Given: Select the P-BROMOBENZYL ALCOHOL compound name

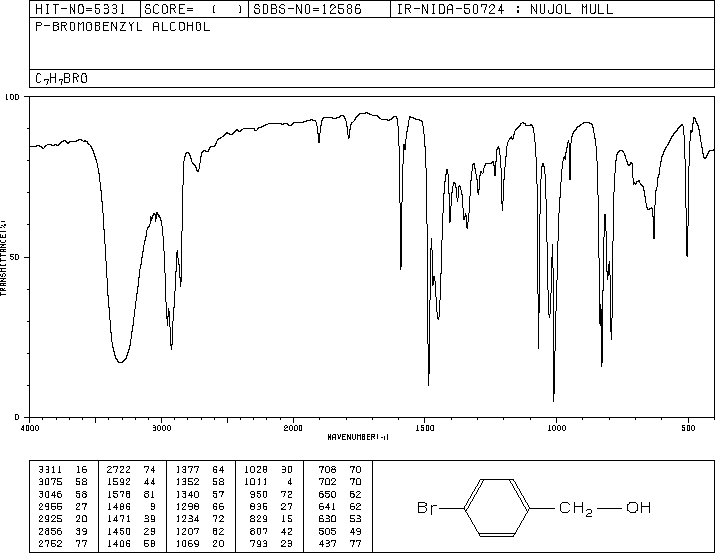Looking at the screenshot, I should [123, 27].
